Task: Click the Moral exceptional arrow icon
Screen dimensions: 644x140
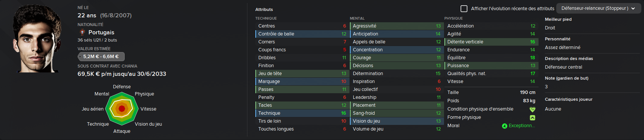Action: [505, 126]
